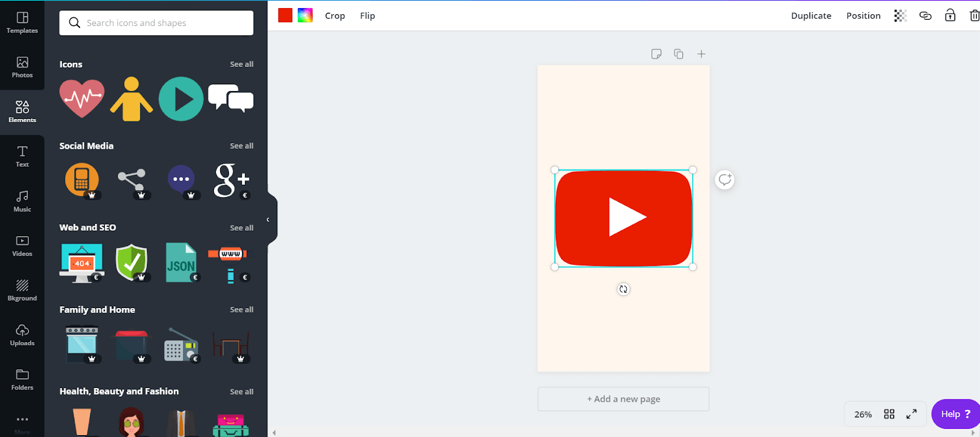980x437 pixels.
Task: Open the Photos sidebar tab
Action: click(22, 67)
